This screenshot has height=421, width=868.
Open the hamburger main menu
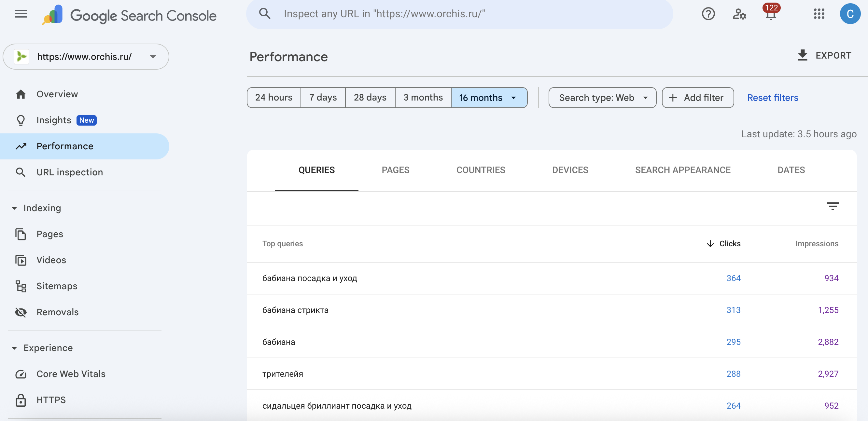point(21,14)
